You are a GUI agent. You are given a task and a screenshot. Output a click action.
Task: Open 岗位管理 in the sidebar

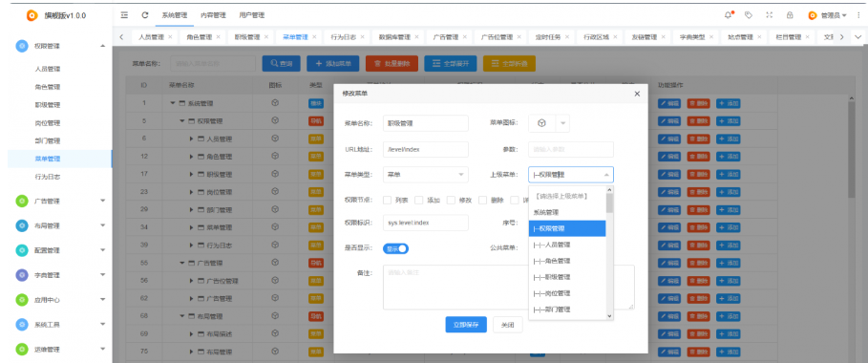click(47, 123)
